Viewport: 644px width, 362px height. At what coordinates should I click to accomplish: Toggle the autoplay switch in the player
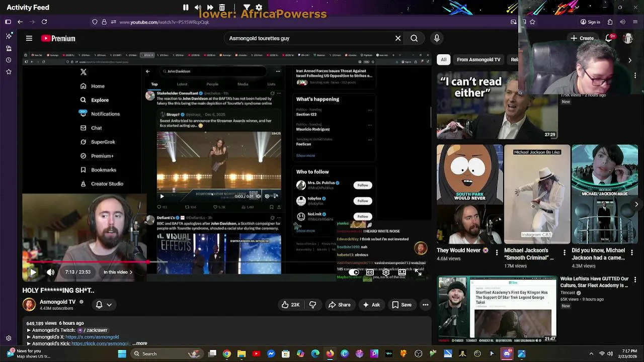(354, 272)
